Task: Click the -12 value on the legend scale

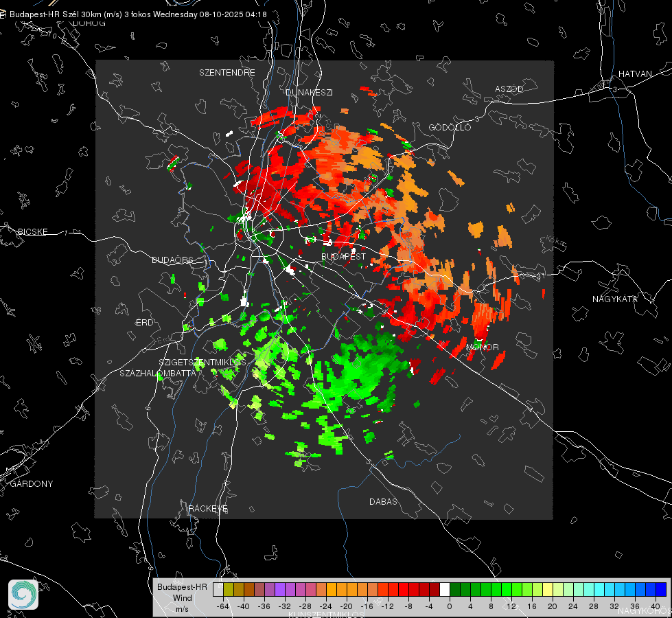Action: [387, 606]
